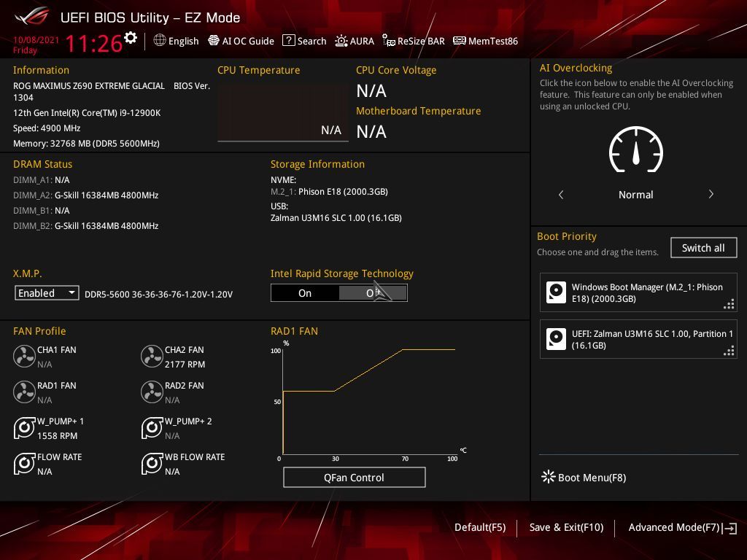Click the MemTest86 memory icon
Image resolution: width=747 pixels, height=560 pixels.
click(460, 41)
